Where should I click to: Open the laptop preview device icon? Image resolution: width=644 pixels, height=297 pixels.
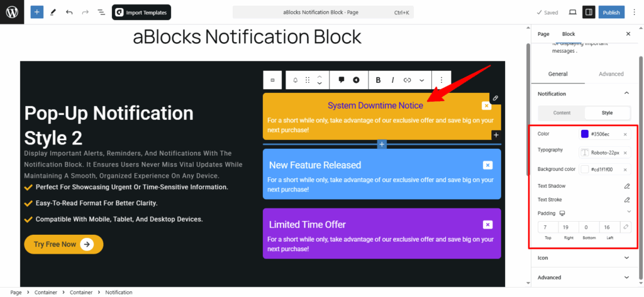(x=572, y=13)
